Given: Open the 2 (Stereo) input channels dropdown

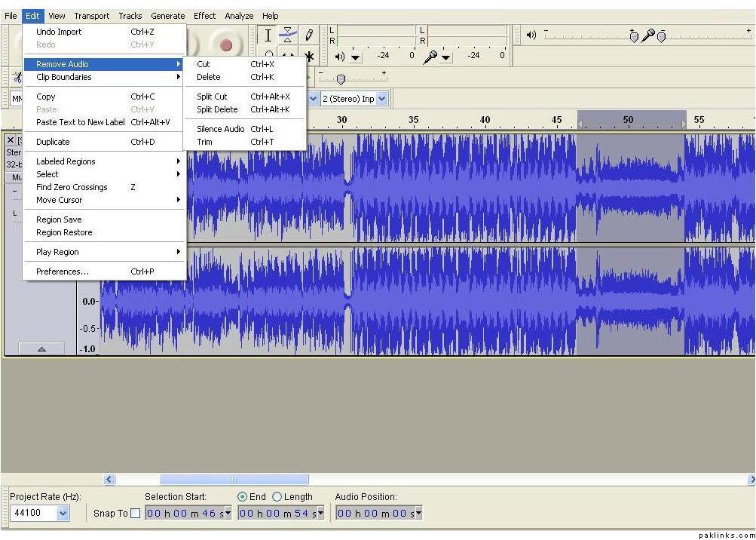Looking at the screenshot, I should click(381, 99).
